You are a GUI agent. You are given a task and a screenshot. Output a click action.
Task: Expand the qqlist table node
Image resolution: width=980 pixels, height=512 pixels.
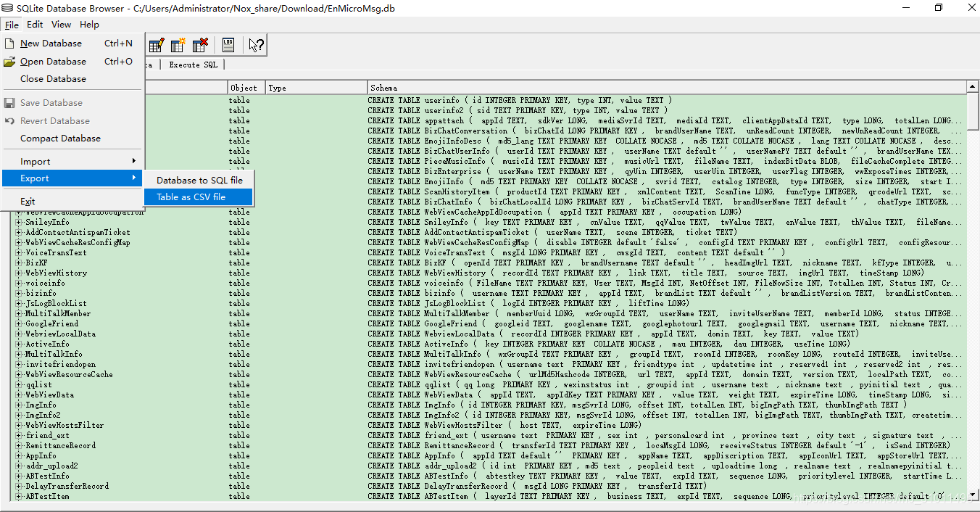pos(20,385)
